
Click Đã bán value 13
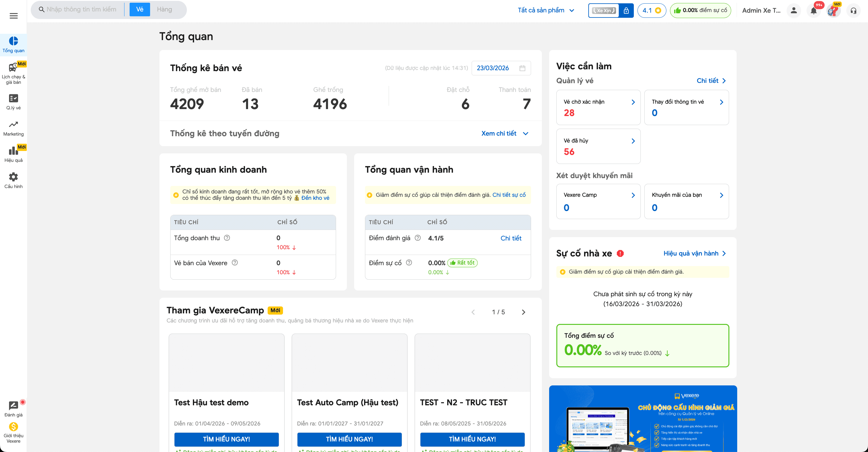click(x=250, y=104)
